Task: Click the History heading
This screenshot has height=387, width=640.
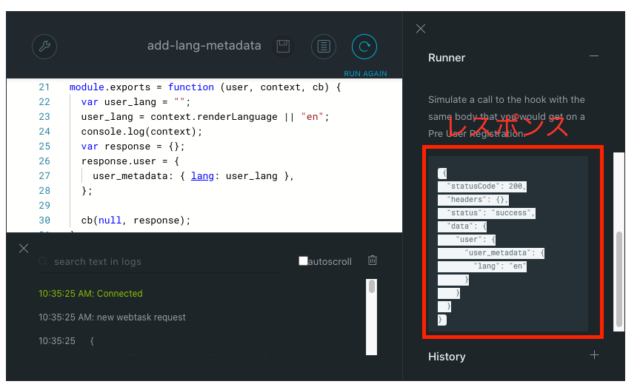Action: point(447,357)
